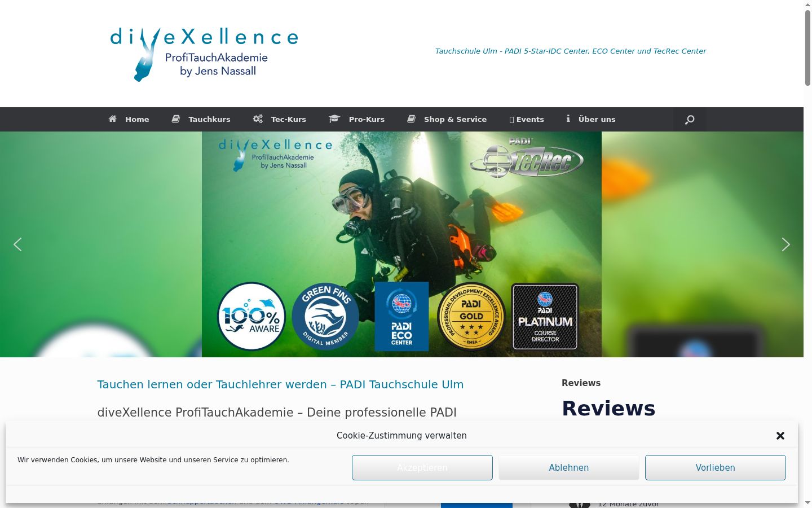812x508 pixels.
Task: Open the Pro-Kurs menu
Action: [357, 120]
